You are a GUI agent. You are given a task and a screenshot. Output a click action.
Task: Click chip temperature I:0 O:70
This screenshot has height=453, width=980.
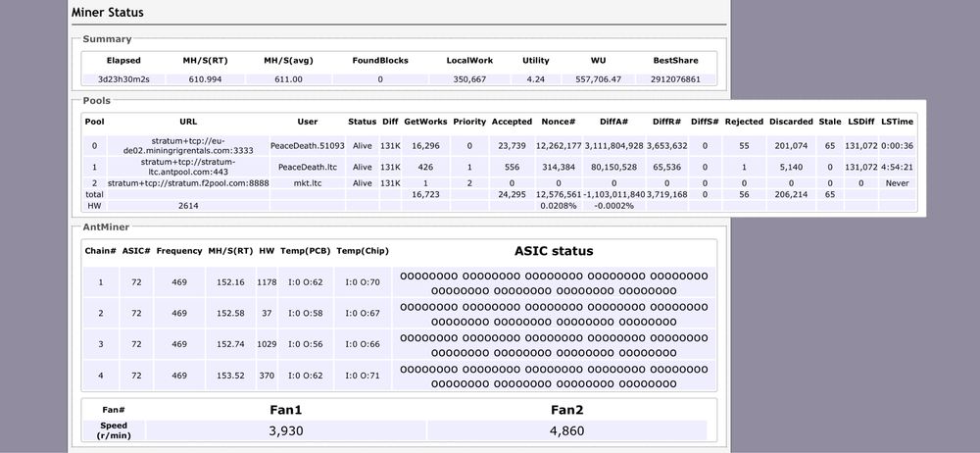coord(363,282)
